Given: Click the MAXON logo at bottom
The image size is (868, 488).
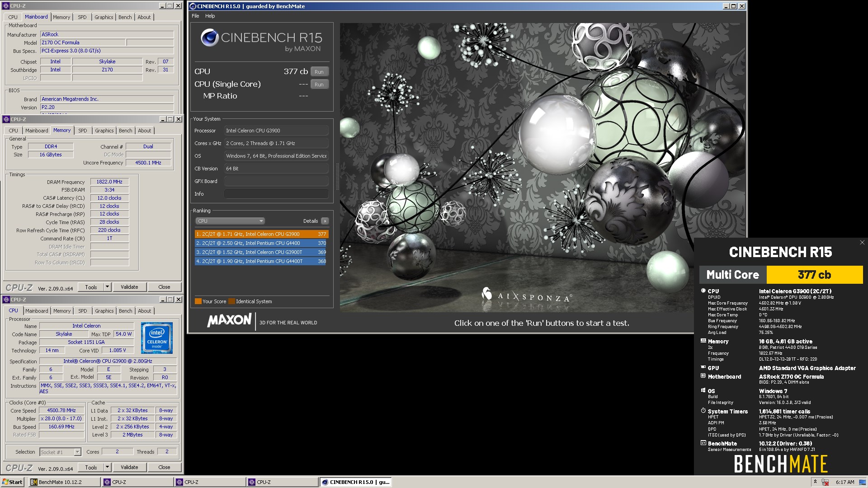Looking at the screenshot, I should pos(229,320).
